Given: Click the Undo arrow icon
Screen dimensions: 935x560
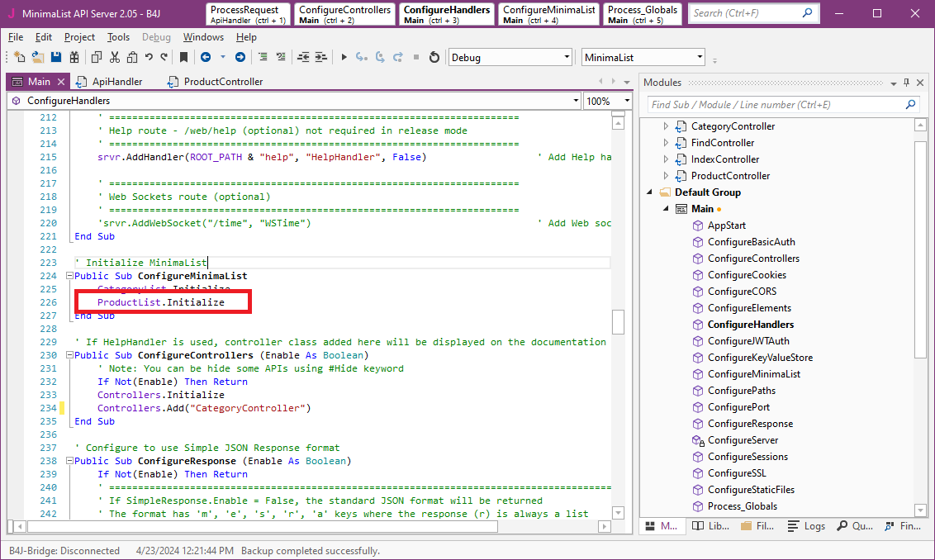Looking at the screenshot, I should tap(149, 57).
